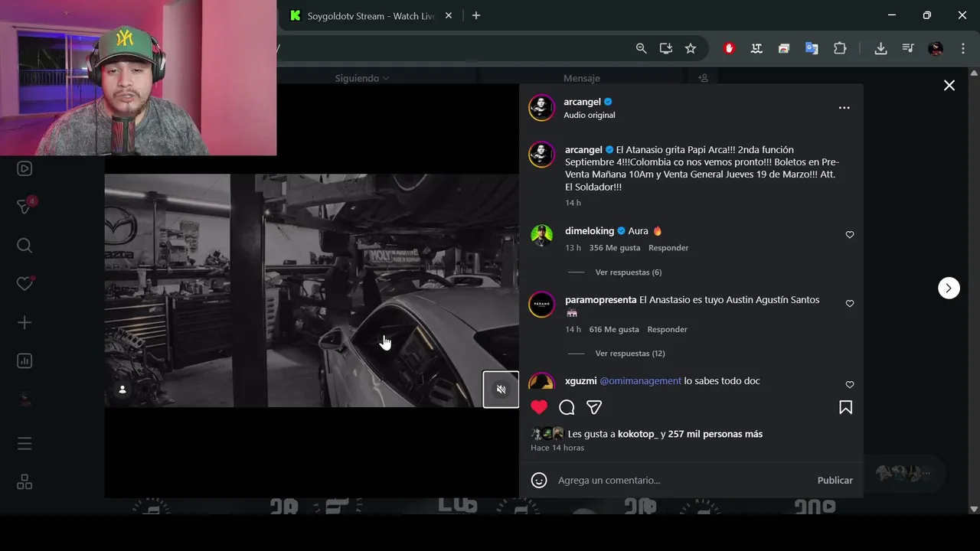The width and height of the screenshot is (980, 551).
Task: Open hamburger More menu in sidebar
Action: click(x=24, y=444)
